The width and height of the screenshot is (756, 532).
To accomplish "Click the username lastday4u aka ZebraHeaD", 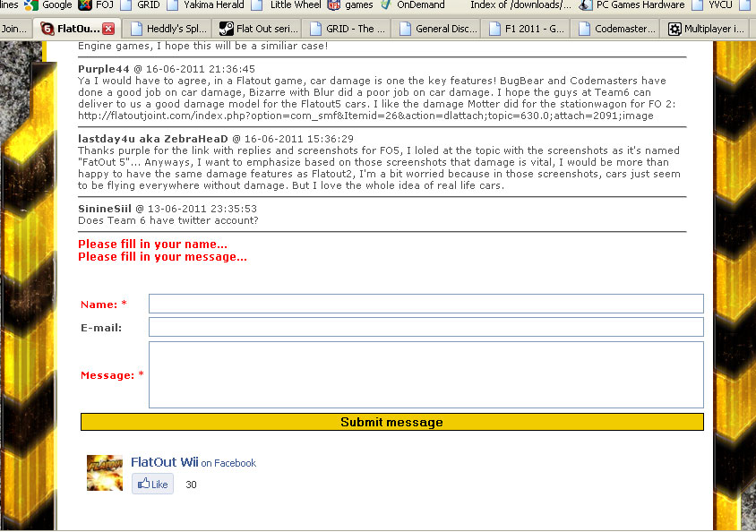I will [153, 139].
